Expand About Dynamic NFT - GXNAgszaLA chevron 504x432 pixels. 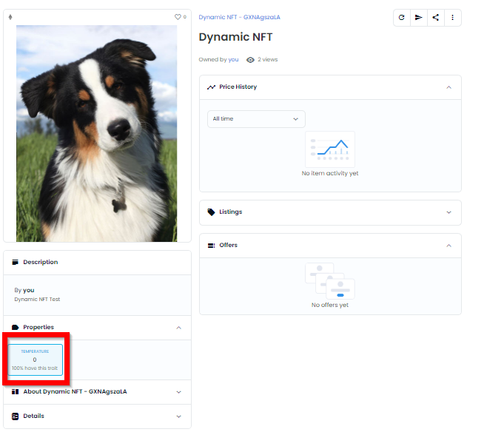(x=178, y=392)
